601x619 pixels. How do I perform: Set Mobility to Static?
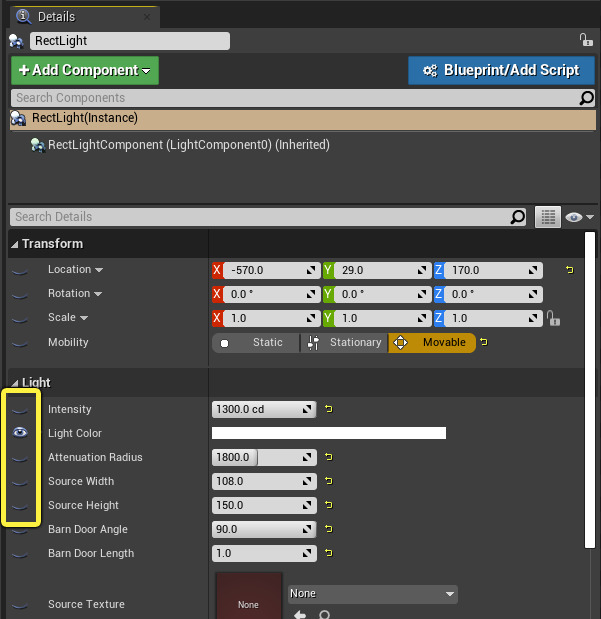(256, 343)
